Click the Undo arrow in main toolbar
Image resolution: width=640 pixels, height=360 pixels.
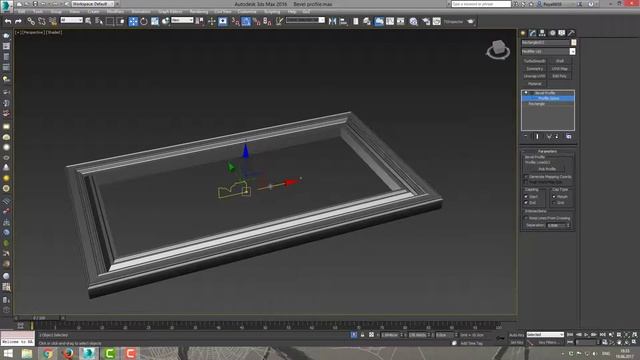click(x=8, y=21)
